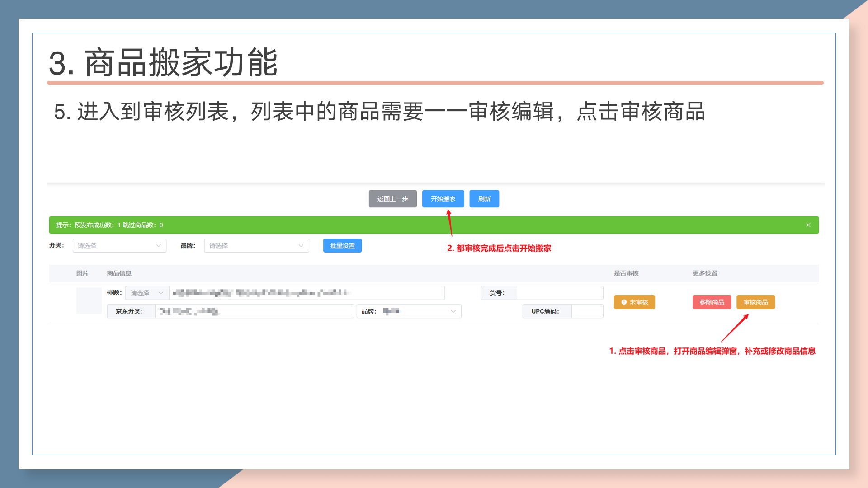Screen dimensions: 868x488
Task: Click the UPC编码 input field
Action: point(587,311)
